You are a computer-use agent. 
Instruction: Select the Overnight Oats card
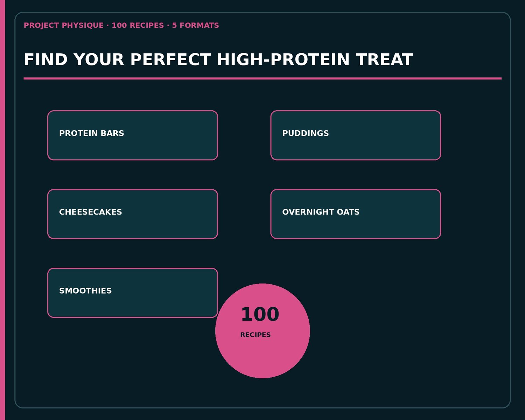coord(356,214)
